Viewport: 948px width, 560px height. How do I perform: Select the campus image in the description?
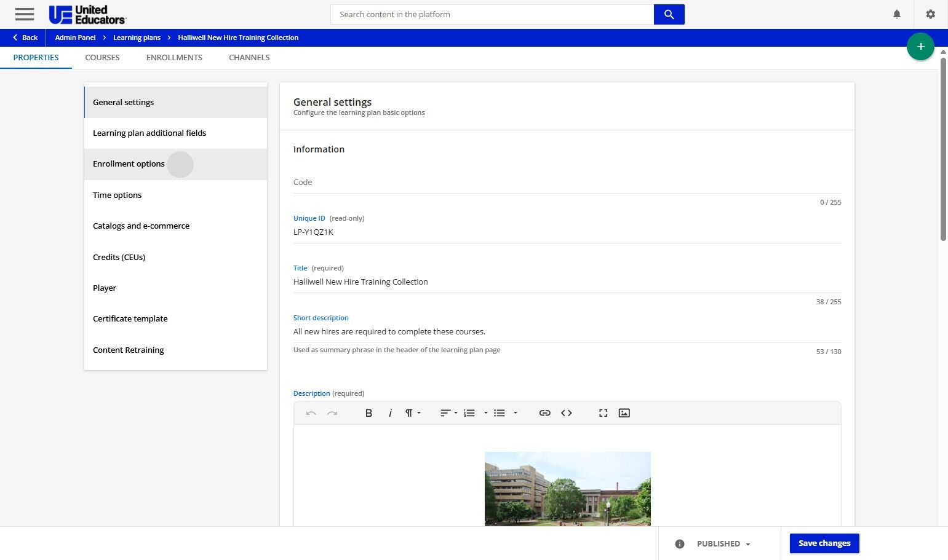[x=568, y=489]
